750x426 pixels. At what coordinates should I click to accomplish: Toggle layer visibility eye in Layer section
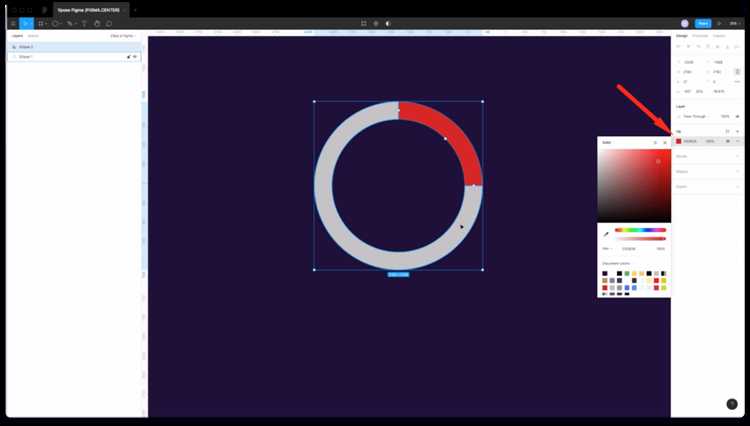click(737, 116)
